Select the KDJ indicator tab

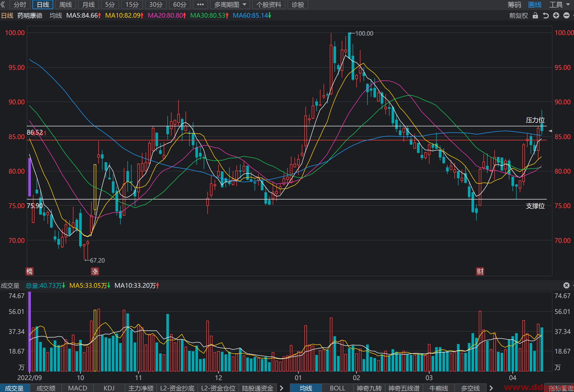click(109, 388)
